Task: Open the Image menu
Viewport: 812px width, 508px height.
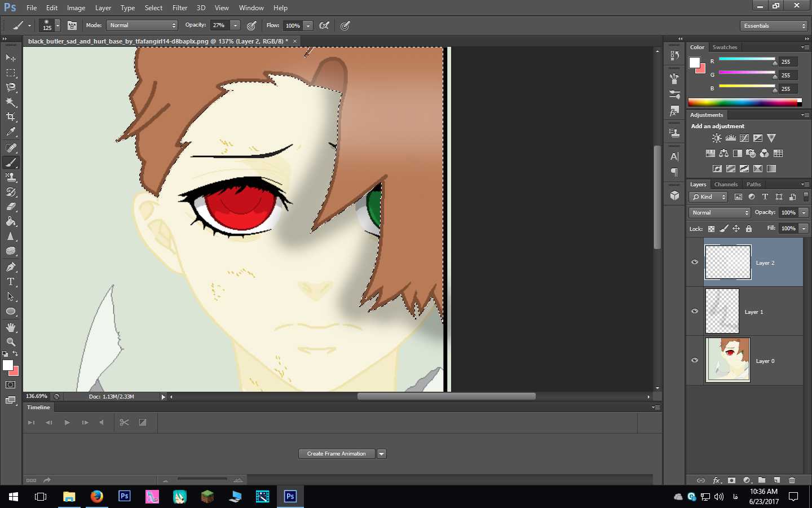Action: coord(76,8)
